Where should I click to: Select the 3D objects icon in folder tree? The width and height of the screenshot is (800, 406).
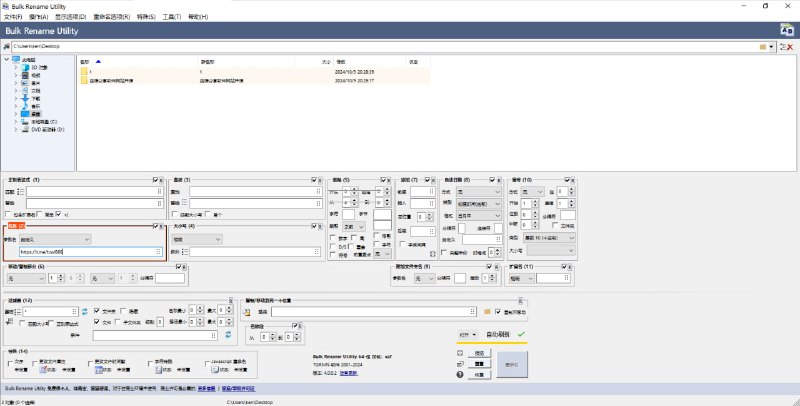(x=26, y=67)
